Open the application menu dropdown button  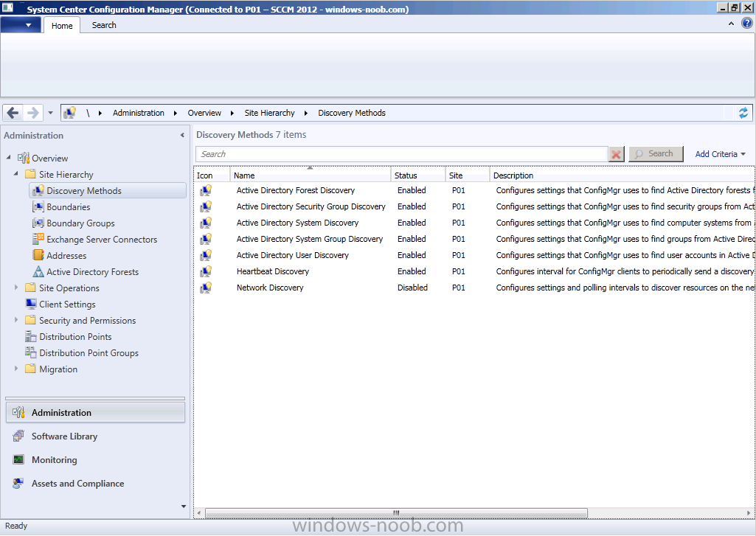point(20,25)
